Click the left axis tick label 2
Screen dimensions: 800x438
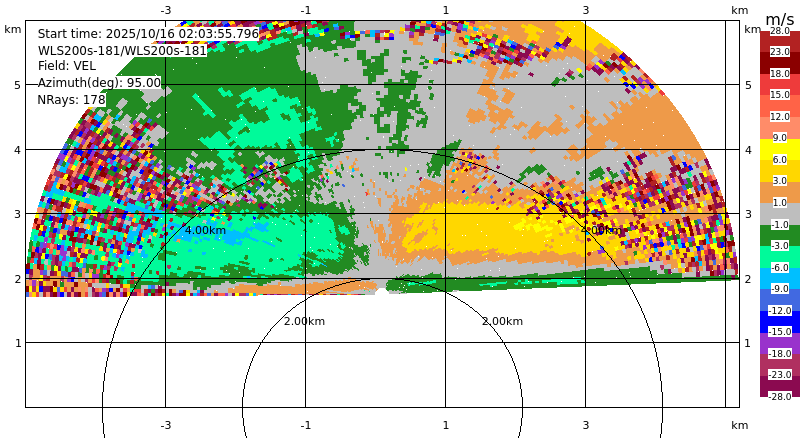tap(18, 279)
